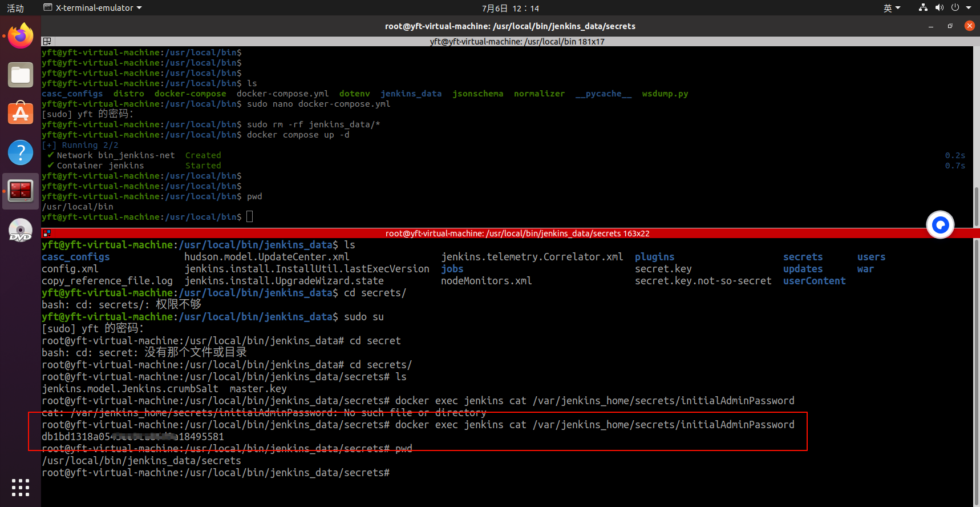Launch Ubuntu Software from the dock

click(x=21, y=113)
